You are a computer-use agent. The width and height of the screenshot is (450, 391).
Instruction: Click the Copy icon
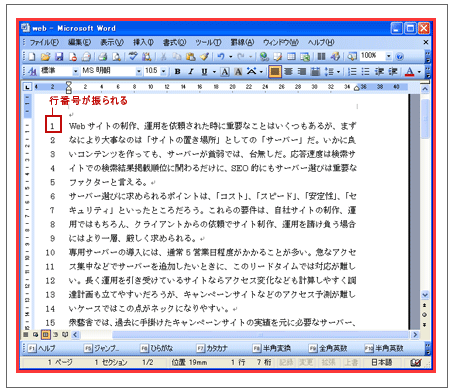coord(176,57)
